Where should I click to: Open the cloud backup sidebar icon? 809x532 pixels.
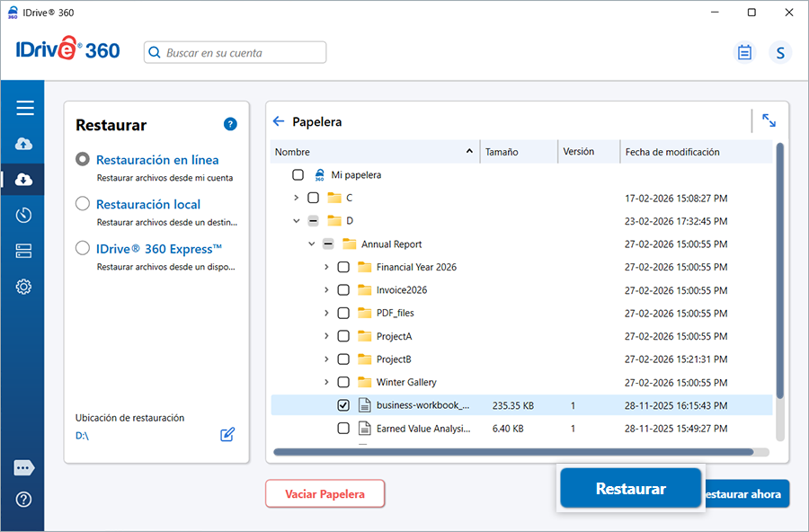pos(24,144)
